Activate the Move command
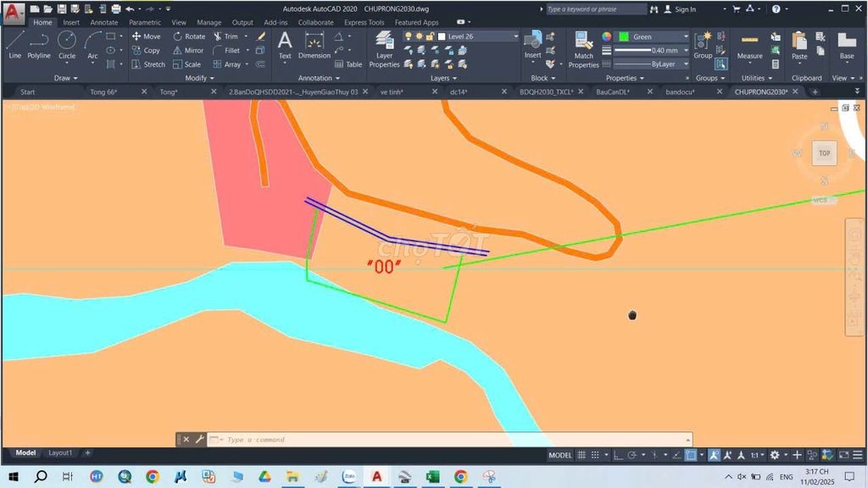The image size is (868, 488). point(146,36)
